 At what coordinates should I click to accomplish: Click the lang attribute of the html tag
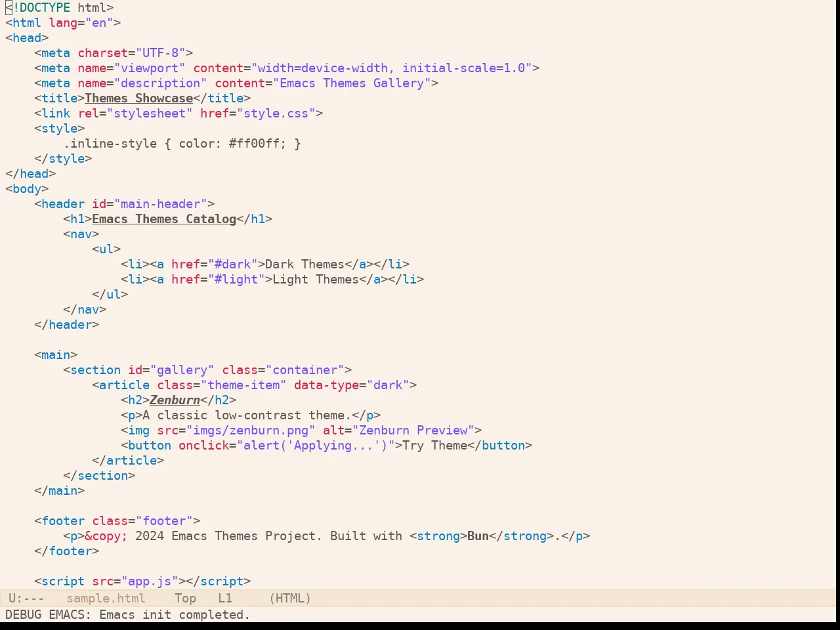pyautogui.click(x=63, y=23)
